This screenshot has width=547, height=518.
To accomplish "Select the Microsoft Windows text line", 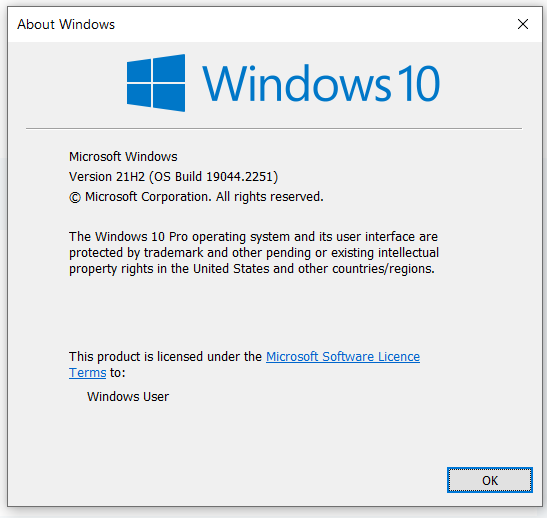I will coord(123,157).
